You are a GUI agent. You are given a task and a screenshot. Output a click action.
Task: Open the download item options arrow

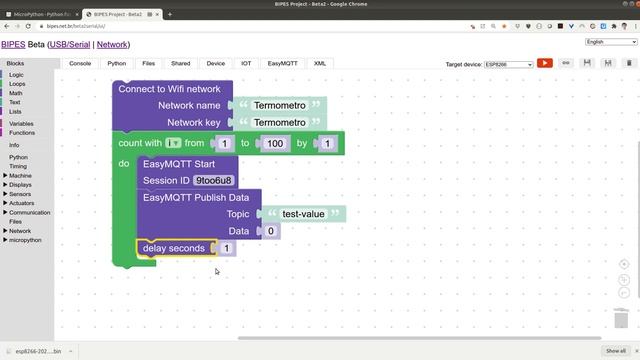pos(70,351)
